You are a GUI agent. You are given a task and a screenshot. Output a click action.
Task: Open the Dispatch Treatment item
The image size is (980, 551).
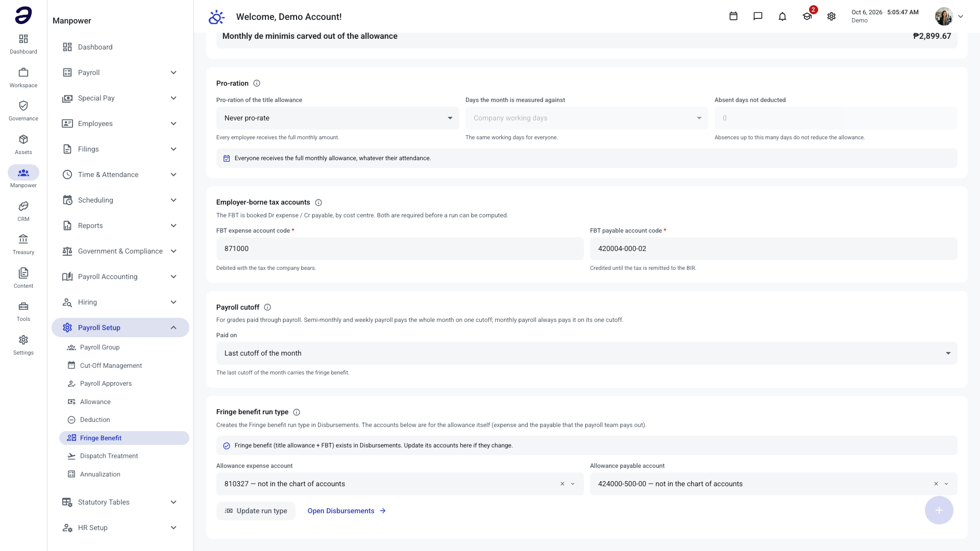[x=124, y=456]
